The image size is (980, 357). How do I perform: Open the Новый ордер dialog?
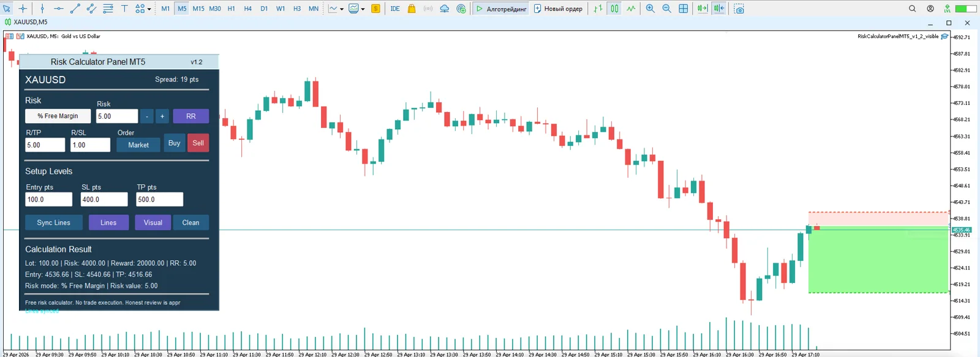click(x=558, y=9)
